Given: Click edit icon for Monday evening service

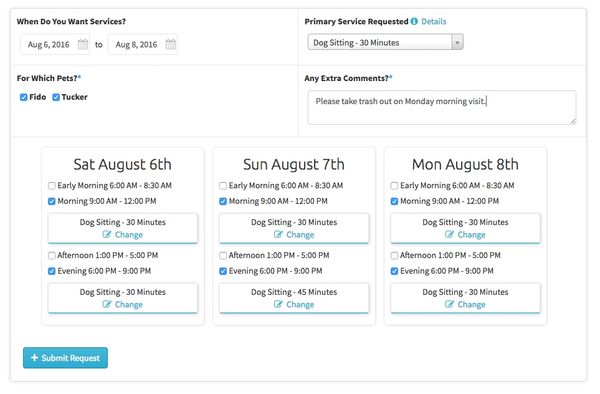Looking at the screenshot, I should coord(449,304).
